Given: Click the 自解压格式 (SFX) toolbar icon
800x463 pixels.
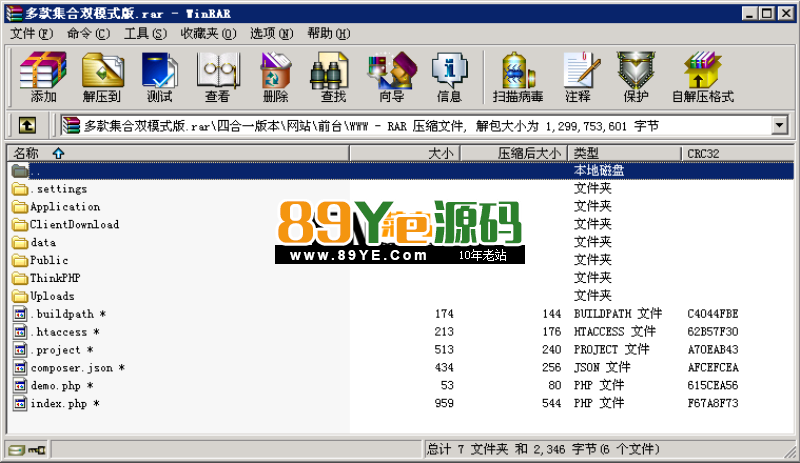Looking at the screenshot, I should [x=702, y=76].
